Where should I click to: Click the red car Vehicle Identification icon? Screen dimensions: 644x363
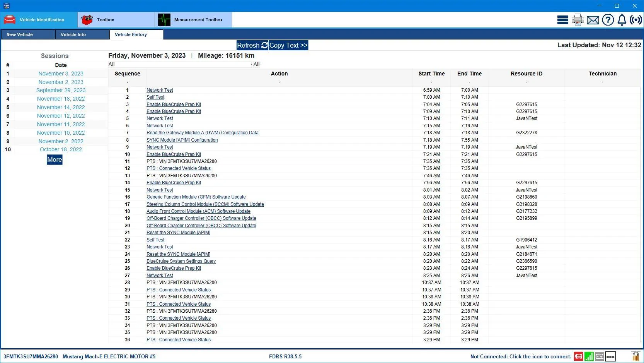click(x=10, y=20)
